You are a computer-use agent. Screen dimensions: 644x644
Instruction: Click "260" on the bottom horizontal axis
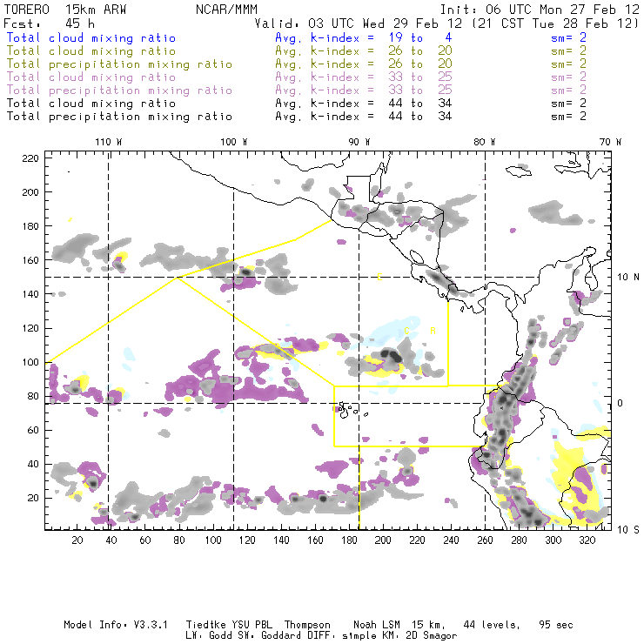485,540
